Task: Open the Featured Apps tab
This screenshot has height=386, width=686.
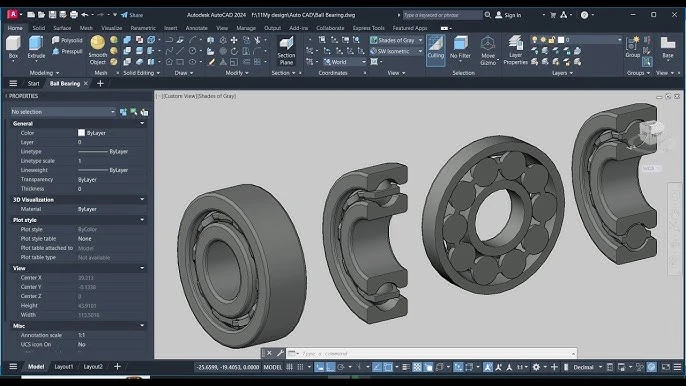Action: (410, 28)
